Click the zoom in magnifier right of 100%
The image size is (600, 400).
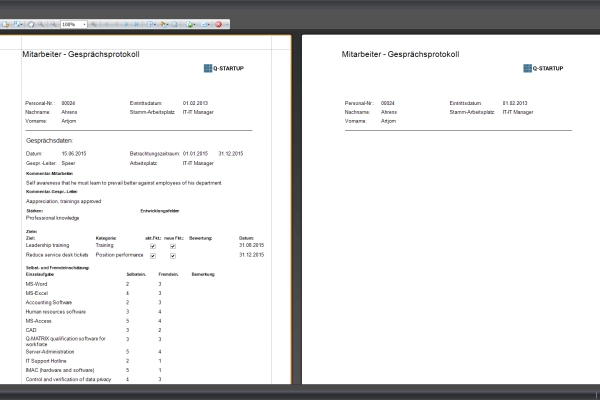[x=93, y=24]
